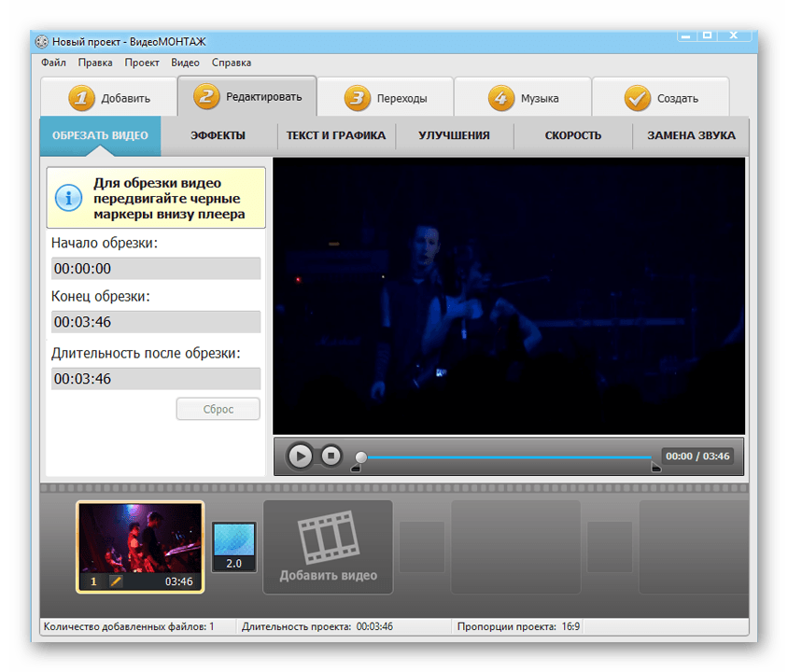The width and height of the screenshot is (788, 672).
Task: Click the app icon in the title bar
Action: click(x=41, y=42)
